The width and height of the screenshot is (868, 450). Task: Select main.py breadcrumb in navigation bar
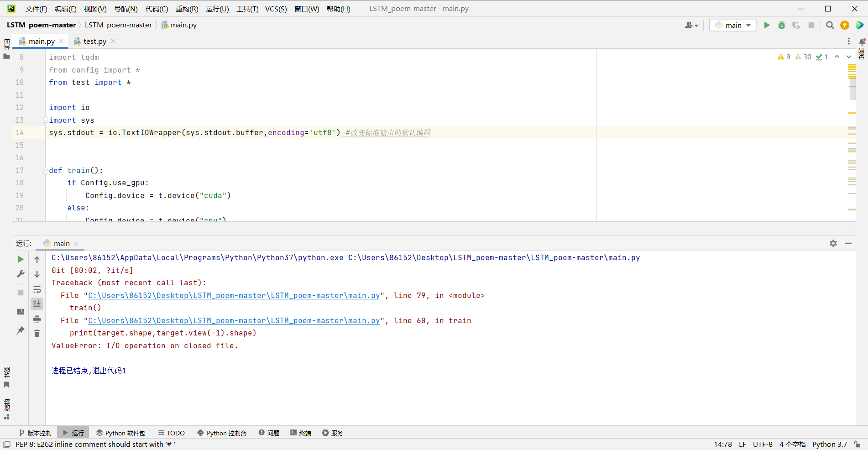[179, 25]
